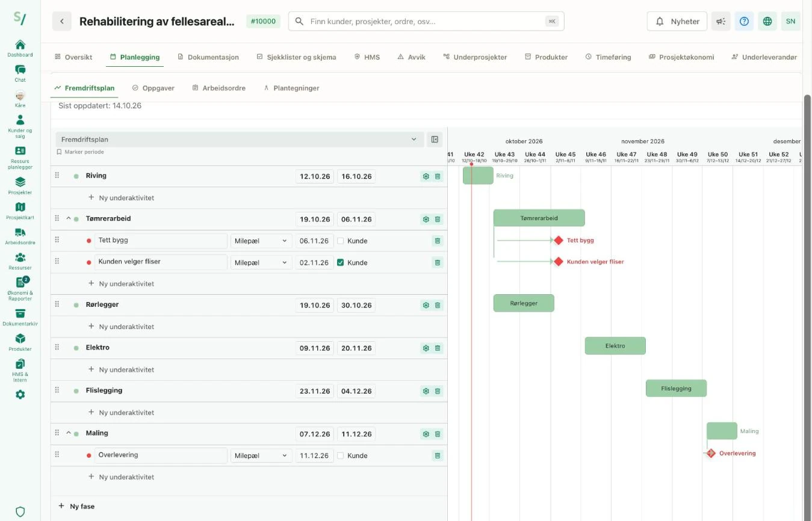This screenshot has height=521, width=812.
Task: Uncheck Kunde box for Kunden velger fliser
Action: point(341,262)
